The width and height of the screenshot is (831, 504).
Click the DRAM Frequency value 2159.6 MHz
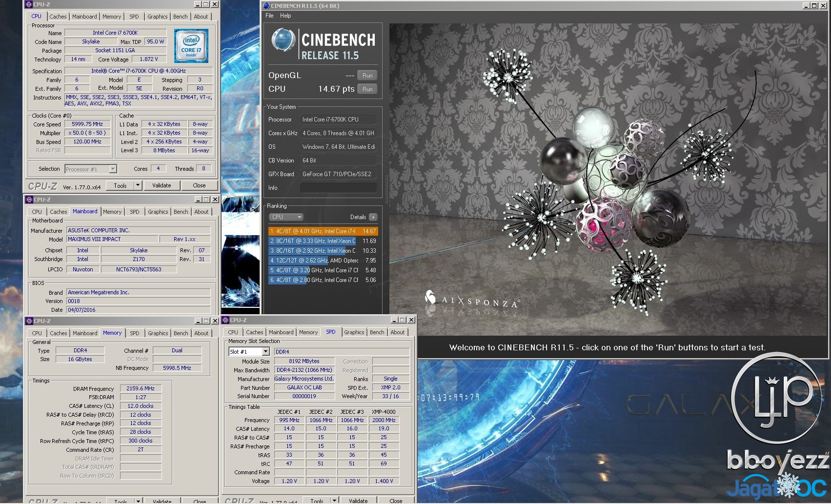(141, 389)
